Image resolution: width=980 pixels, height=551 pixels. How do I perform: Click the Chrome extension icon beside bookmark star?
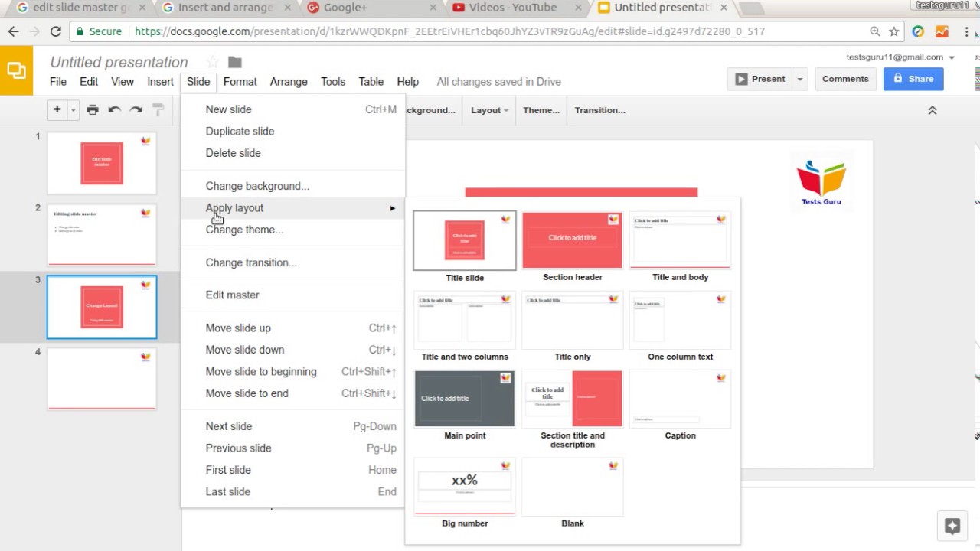(x=918, y=31)
